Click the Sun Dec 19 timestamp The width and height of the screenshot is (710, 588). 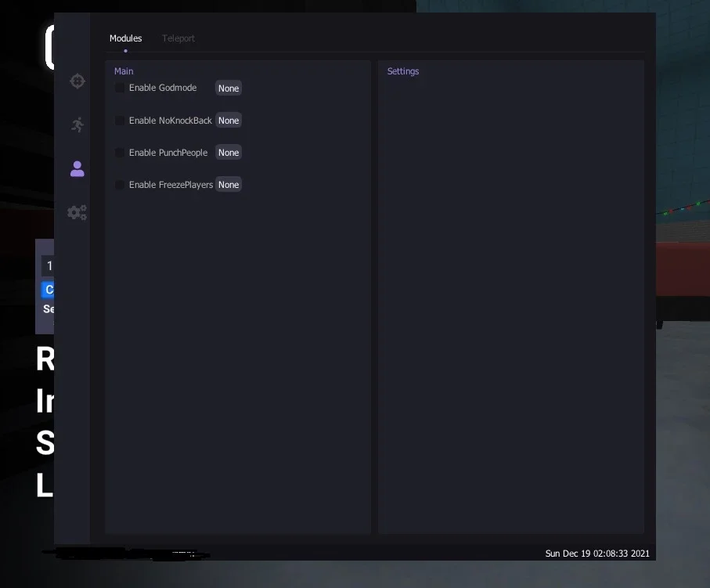tap(597, 554)
